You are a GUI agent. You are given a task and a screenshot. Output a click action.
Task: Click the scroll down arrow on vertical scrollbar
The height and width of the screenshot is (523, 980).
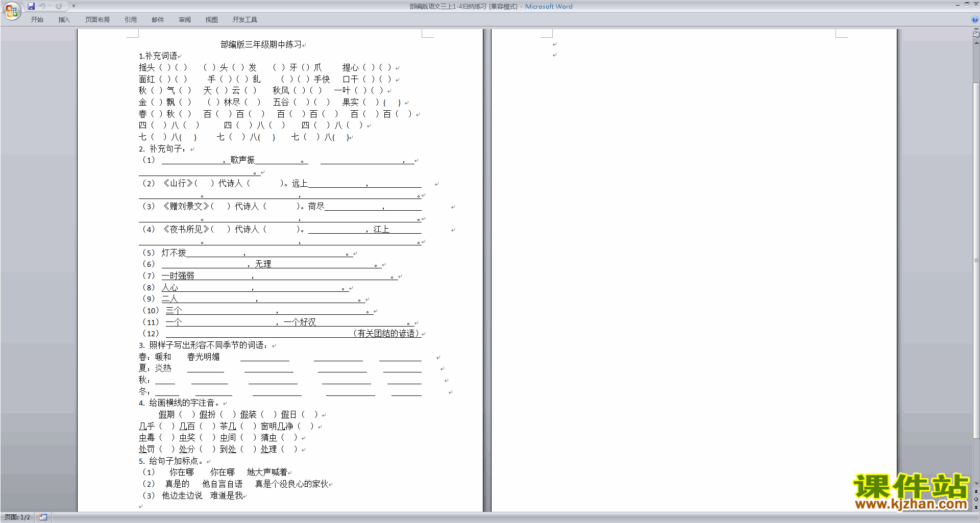point(976,484)
